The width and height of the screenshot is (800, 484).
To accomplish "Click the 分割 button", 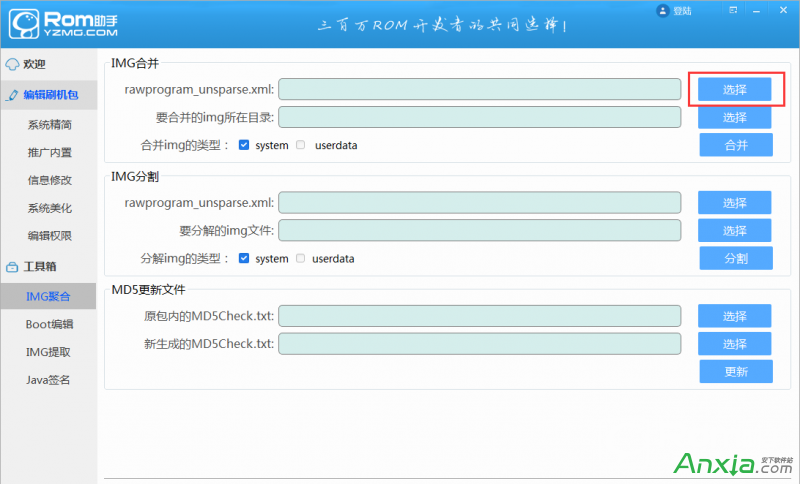I will pyautogui.click(x=736, y=259).
